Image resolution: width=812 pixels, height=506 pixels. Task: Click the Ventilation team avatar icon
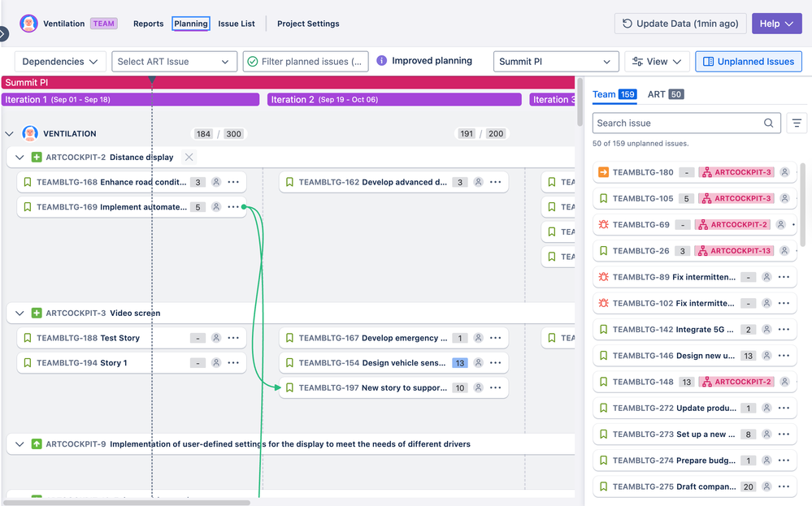[x=30, y=23]
